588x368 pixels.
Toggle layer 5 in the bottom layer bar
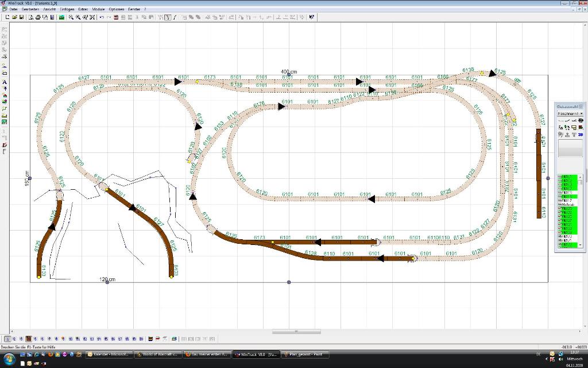click(x=35, y=339)
